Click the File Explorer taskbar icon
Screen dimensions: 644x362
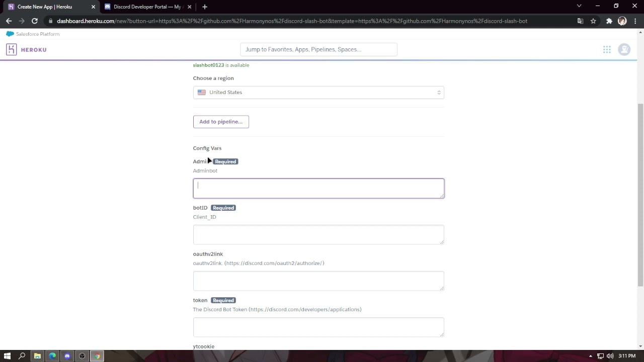pos(37,356)
